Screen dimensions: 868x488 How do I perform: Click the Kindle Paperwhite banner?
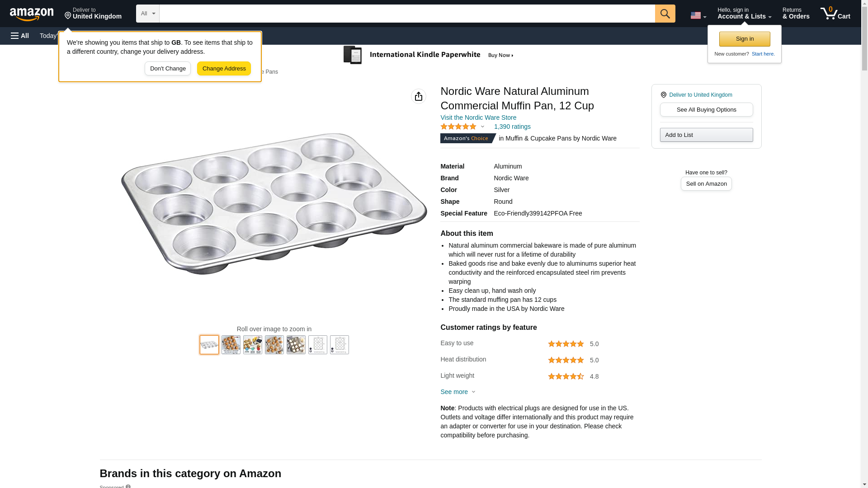coord(428,55)
